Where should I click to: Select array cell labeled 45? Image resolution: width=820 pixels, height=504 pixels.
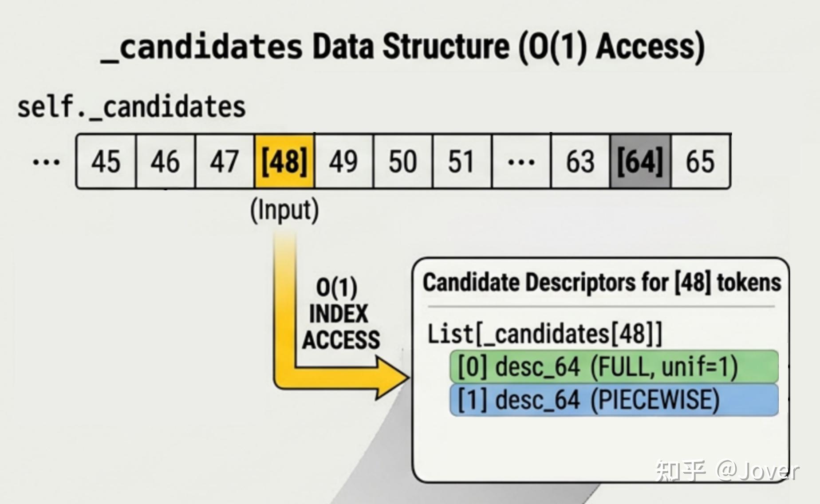tap(106, 161)
